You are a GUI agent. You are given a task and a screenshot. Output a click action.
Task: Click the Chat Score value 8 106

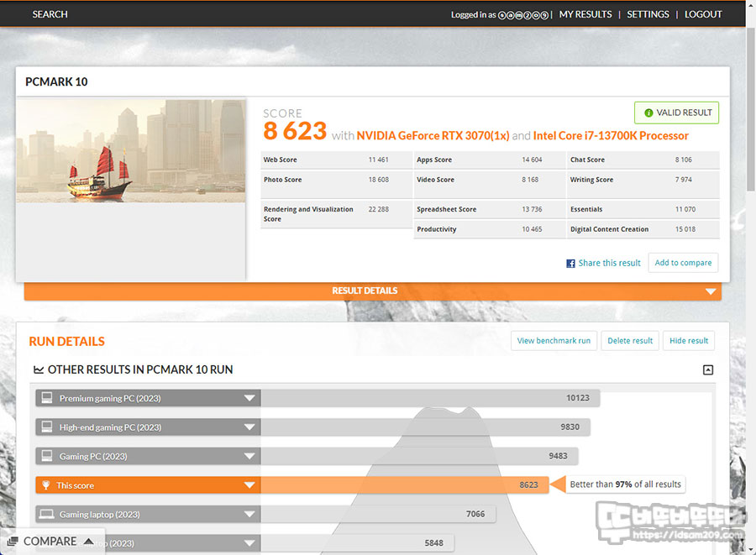[683, 160]
